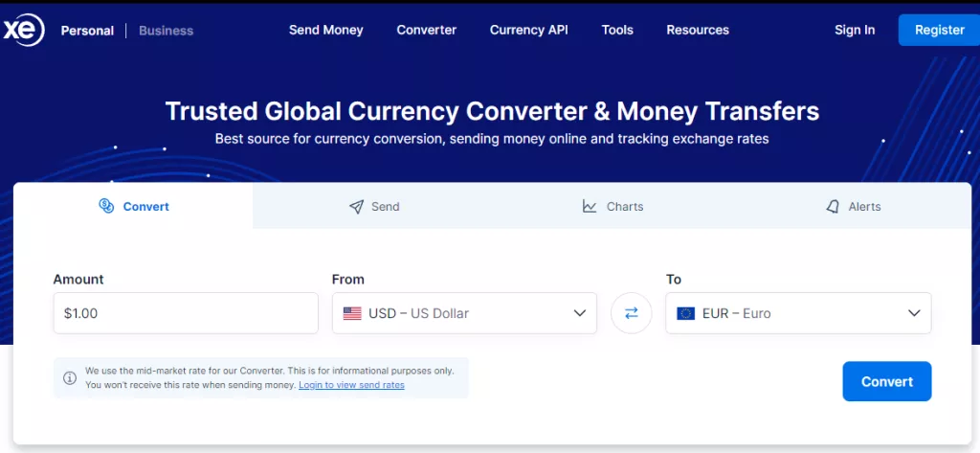Open the EUR – Euro dropdown

(798, 313)
